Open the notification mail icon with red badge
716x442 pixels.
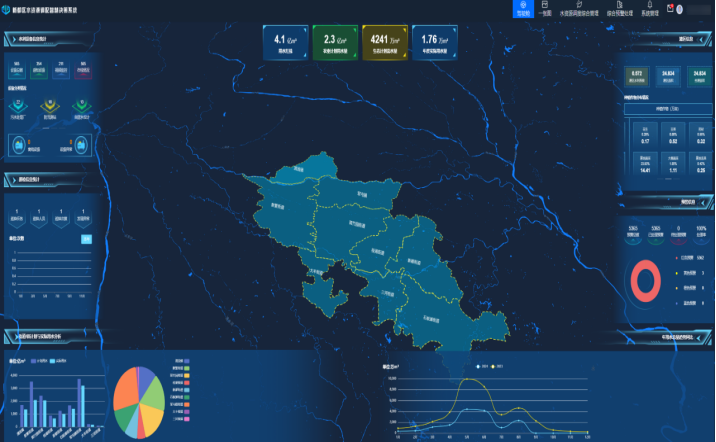click(669, 8)
